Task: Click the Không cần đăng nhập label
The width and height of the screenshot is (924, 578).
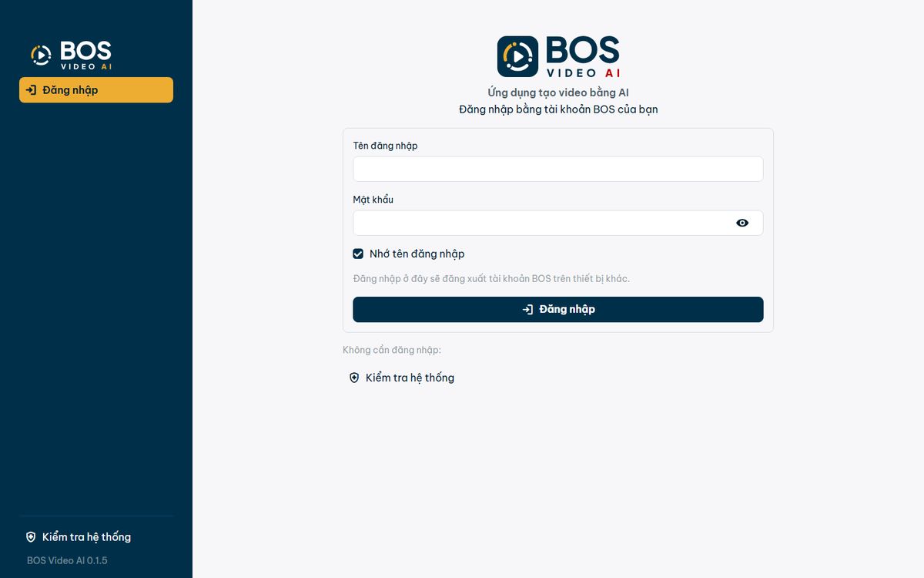Action: click(x=392, y=350)
